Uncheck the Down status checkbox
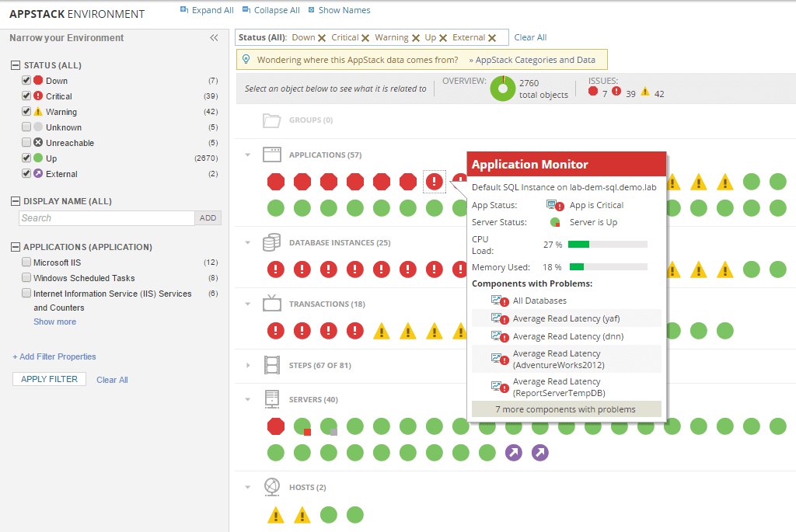Screen dimensions: 796x532 tap(26, 80)
